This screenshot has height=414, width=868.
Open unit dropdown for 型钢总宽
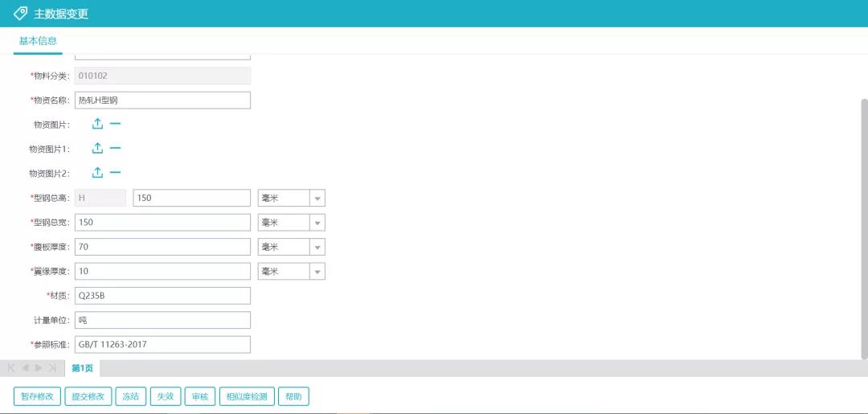[317, 223]
